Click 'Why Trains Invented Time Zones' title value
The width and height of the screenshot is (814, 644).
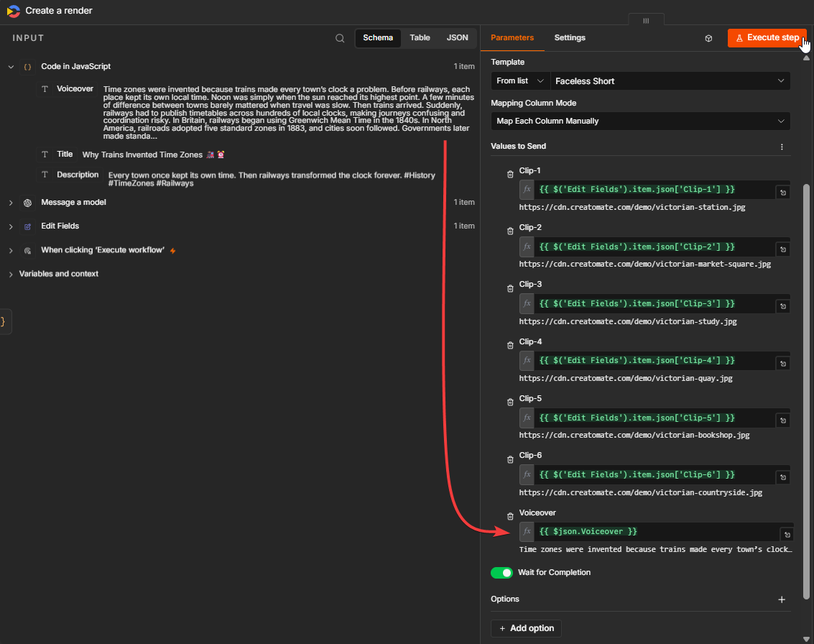[x=154, y=155]
